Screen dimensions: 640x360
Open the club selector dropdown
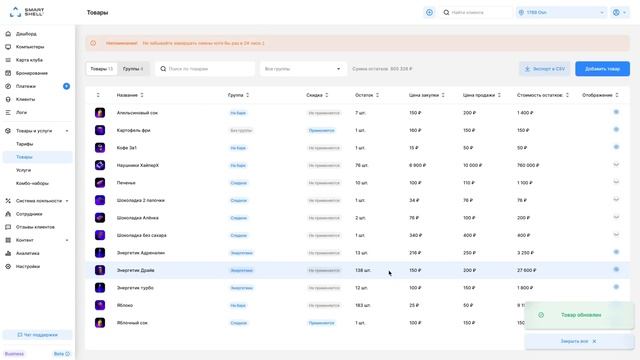pyautogui.click(x=562, y=13)
